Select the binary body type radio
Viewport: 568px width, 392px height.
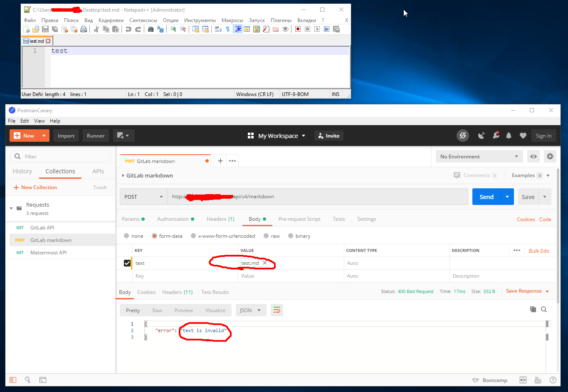[x=291, y=236]
